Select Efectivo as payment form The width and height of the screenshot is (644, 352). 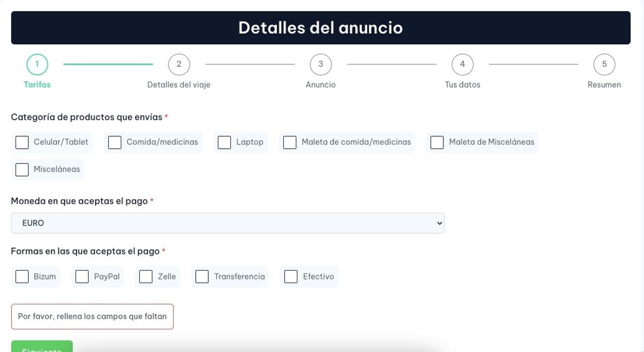(x=291, y=277)
